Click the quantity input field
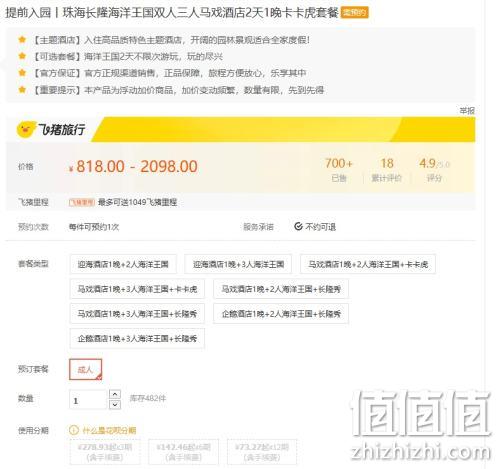The width and height of the screenshot is (500, 469). pos(88,400)
